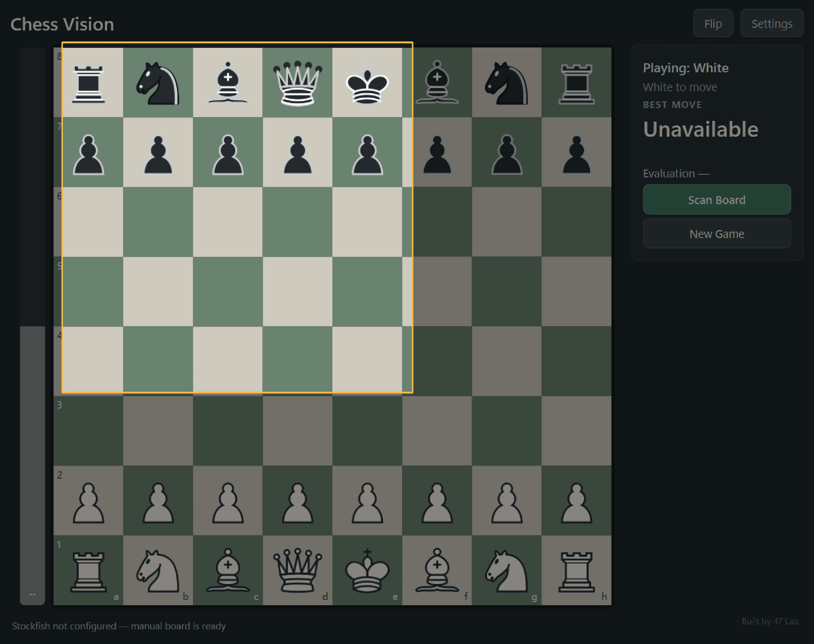The width and height of the screenshot is (814, 644).
Task: Click empty square e4
Action: (x=367, y=361)
